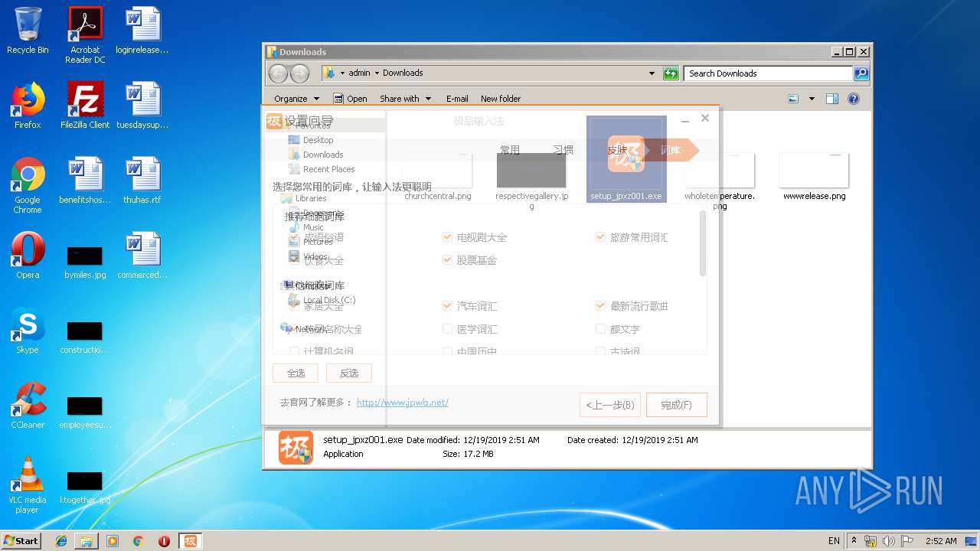
Task: Select the CCleaner desktop icon
Action: click(x=28, y=406)
